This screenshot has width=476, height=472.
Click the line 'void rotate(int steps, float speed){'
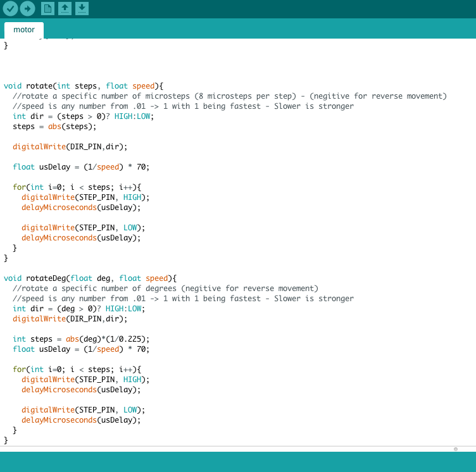(x=84, y=86)
